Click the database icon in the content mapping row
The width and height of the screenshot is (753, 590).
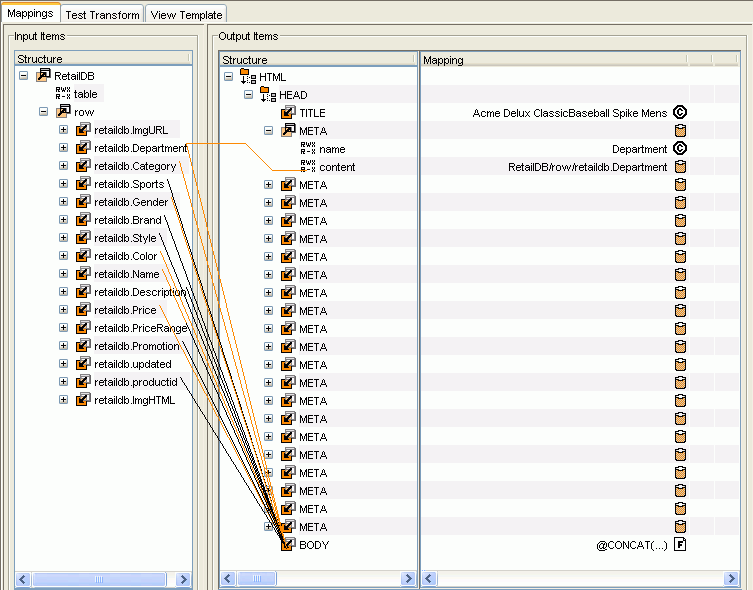(680, 167)
